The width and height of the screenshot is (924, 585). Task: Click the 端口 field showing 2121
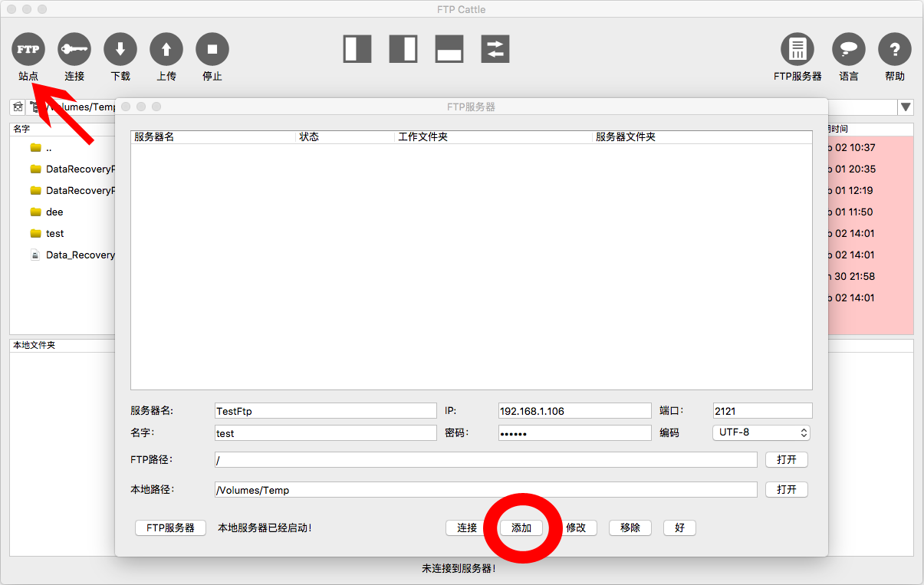click(x=762, y=411)
